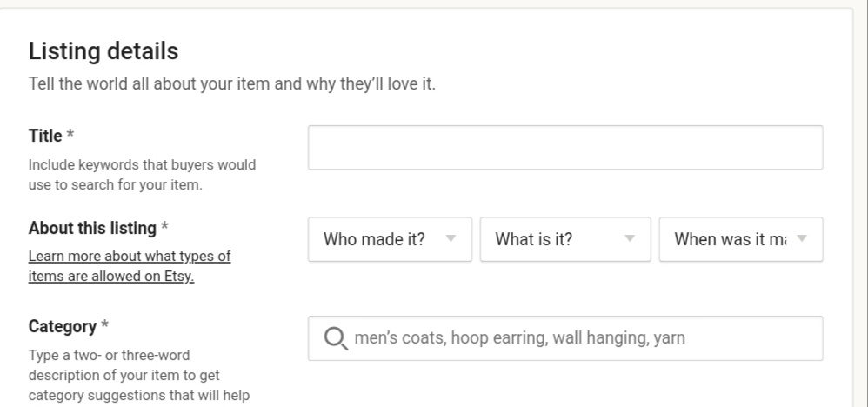Viewport: 868px width, 407px height.
Task: Click the asterisk after "About this listing"
Action: (164, 228)
